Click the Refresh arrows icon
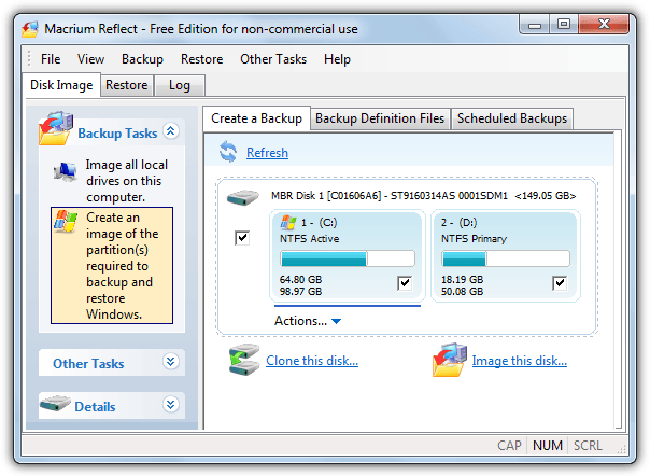The height and width of the screenshot is (476, 650). (229, 152)
